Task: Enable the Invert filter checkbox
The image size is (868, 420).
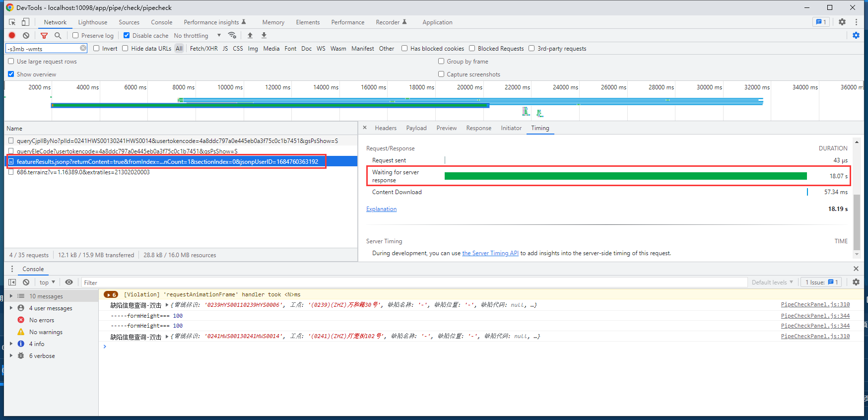Action: [x=96, y=48]
